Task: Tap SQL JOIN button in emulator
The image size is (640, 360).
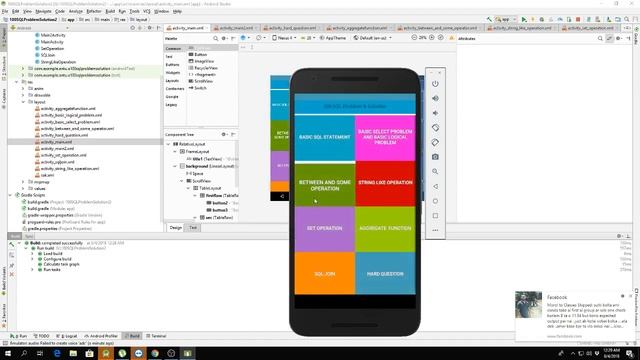Action: (324, 273)
